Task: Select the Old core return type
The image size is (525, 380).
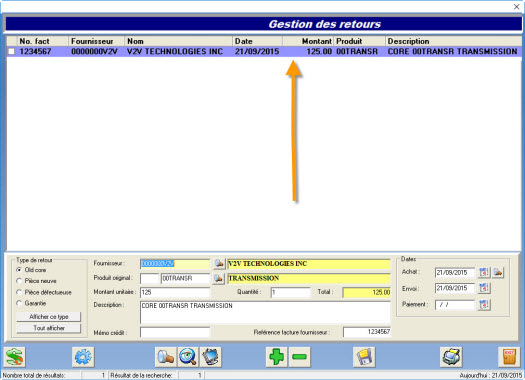Action: tap(19, 270)
